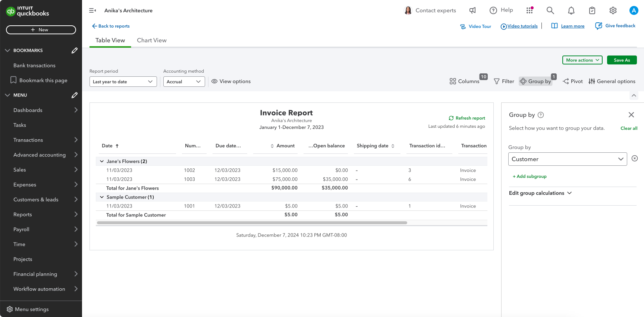Screen dimensions: 644x317
Task: Open the apps grid icon
Action: 529,10
